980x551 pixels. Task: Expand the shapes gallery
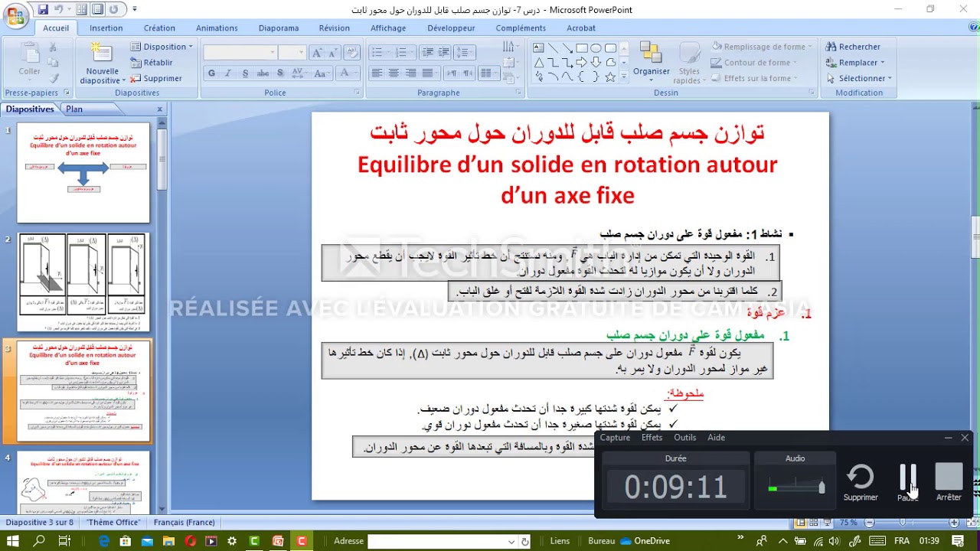click(625, 77)
